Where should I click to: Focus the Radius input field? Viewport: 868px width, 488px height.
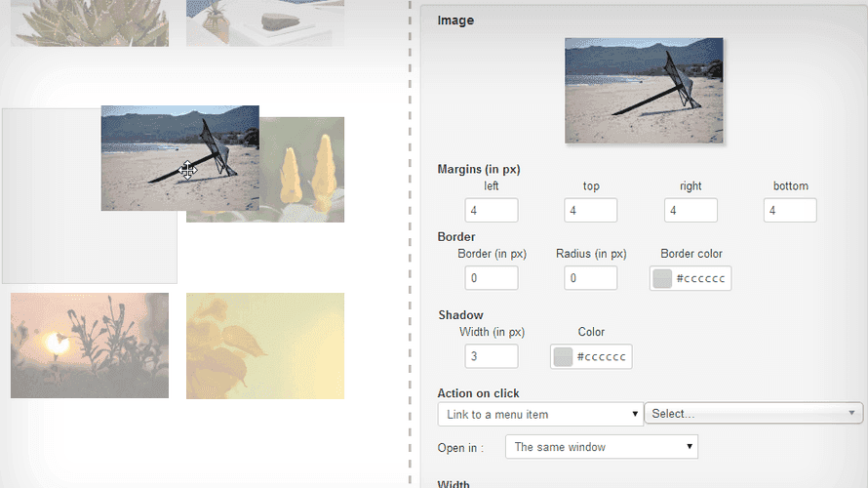590,278
